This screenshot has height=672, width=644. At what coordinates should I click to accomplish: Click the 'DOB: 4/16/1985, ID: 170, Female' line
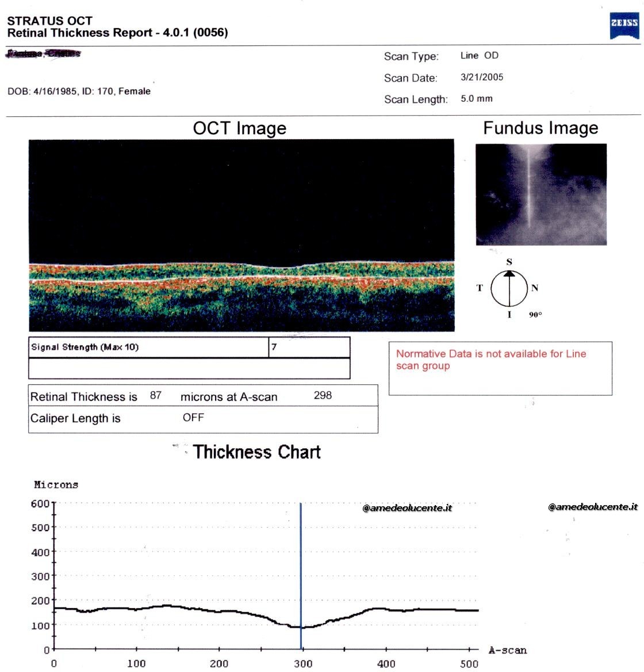pos(79,91)
